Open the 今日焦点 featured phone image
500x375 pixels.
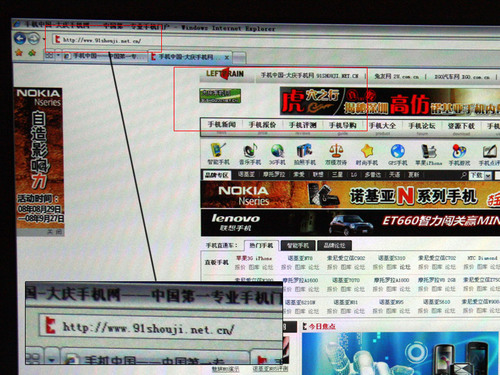click(401, 353)
